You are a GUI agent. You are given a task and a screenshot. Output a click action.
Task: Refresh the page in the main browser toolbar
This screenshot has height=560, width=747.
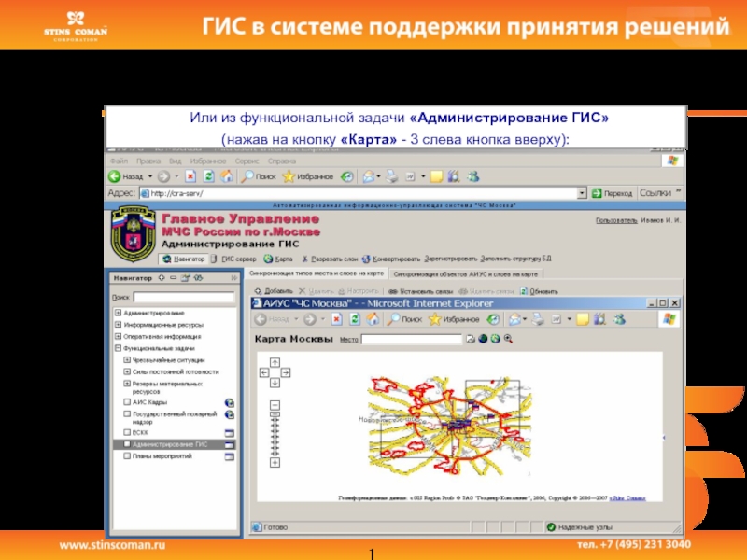coord(208,176)
